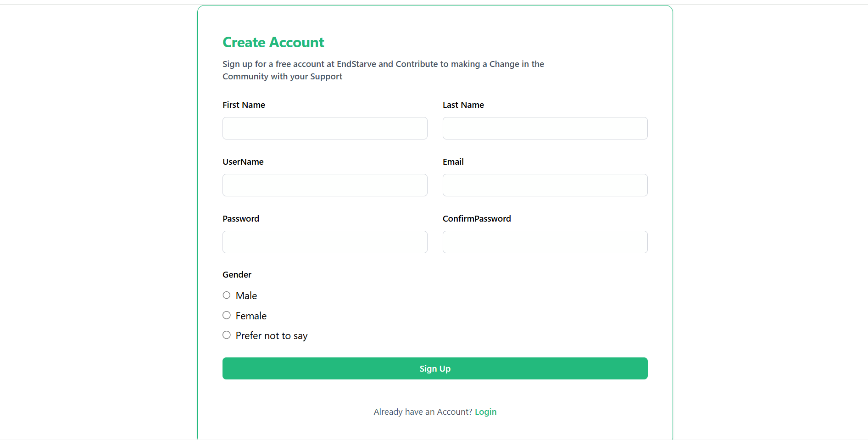
Task: Choose the Female gender radio button
Action: (x=227, y=315)
